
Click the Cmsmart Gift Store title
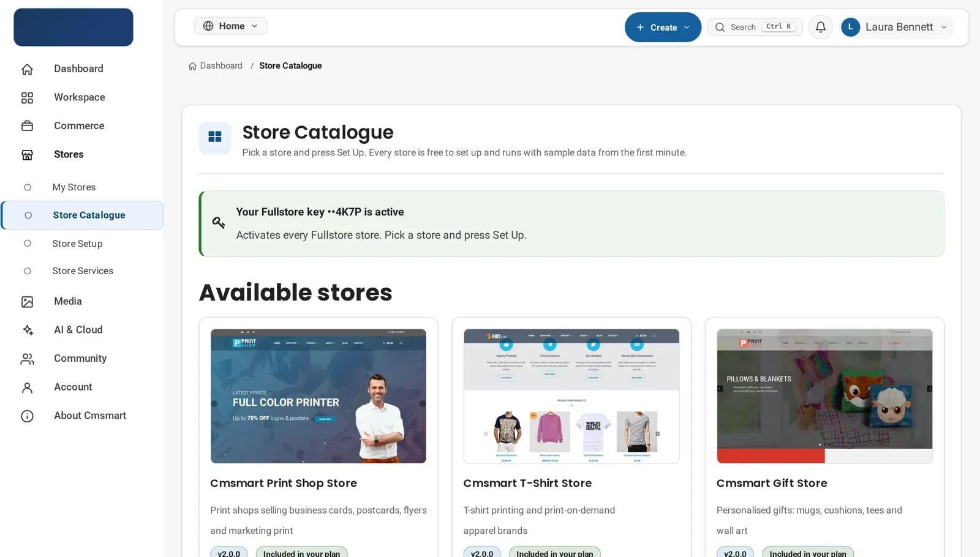point(772,484)
